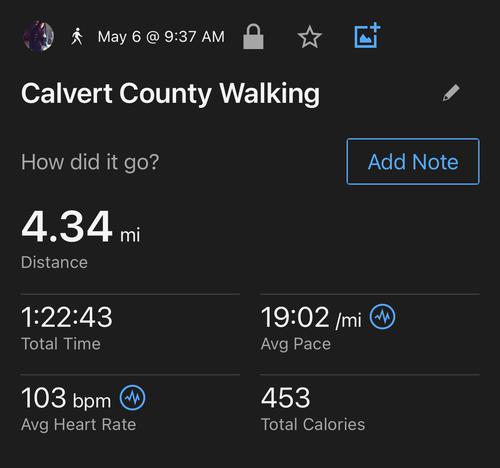This screenshot has width=500, height=468.
Task: Tap the Total Calories label
Action: 313,425
